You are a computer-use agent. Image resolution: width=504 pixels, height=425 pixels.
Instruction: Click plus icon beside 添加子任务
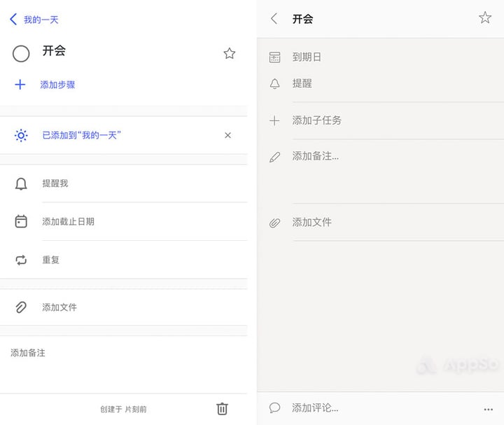(x=274, y=121)
